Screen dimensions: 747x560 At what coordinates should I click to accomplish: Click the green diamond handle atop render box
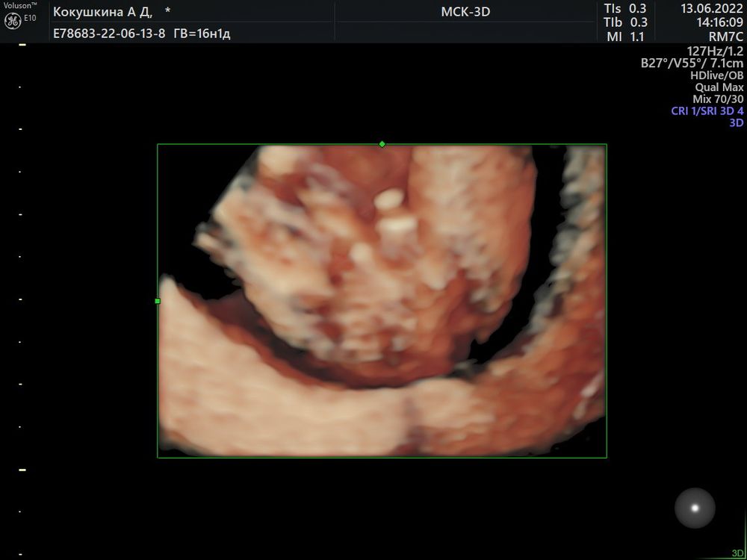[382, 144]
